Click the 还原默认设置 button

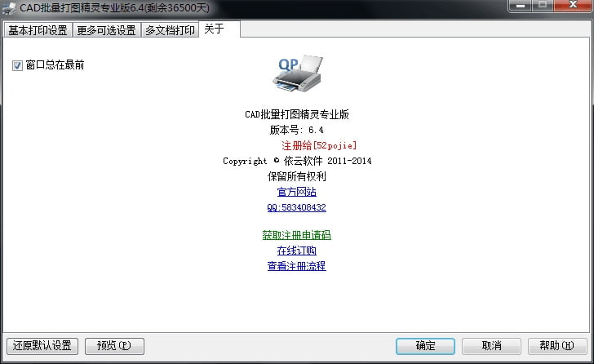click(42, 346)
